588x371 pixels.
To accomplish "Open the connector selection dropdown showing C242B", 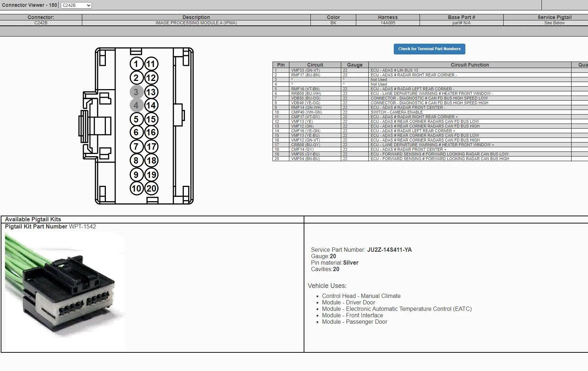I will click(76, 5).
